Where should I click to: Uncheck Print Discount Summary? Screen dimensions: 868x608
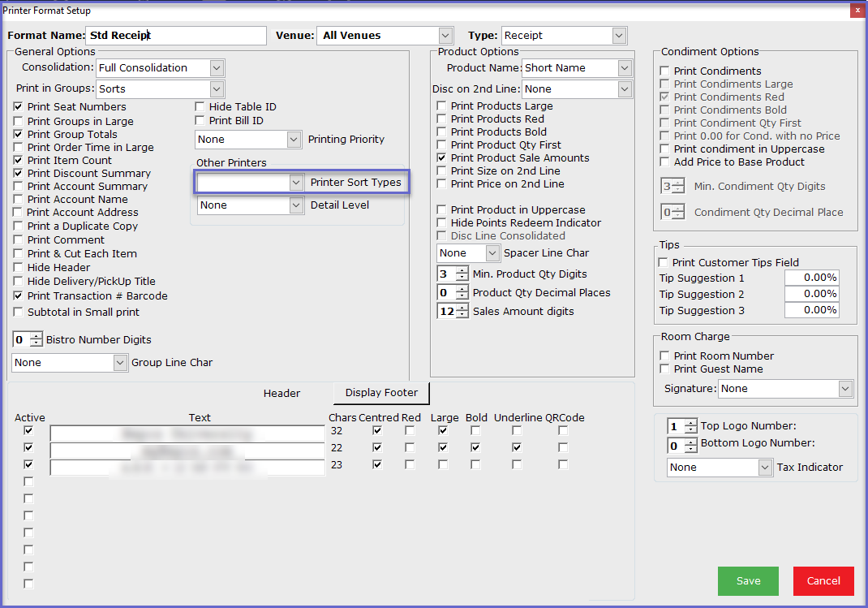[19, 174]
